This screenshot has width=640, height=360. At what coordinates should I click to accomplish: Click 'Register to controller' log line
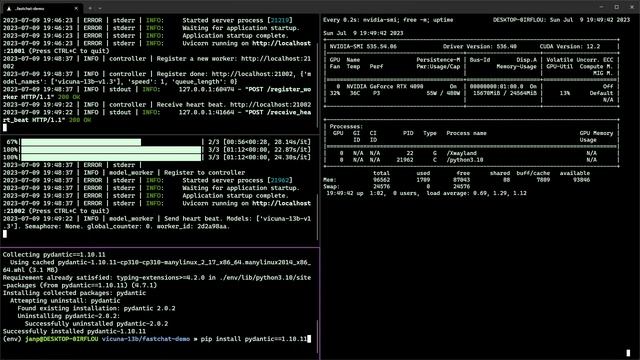pos(124,173)
